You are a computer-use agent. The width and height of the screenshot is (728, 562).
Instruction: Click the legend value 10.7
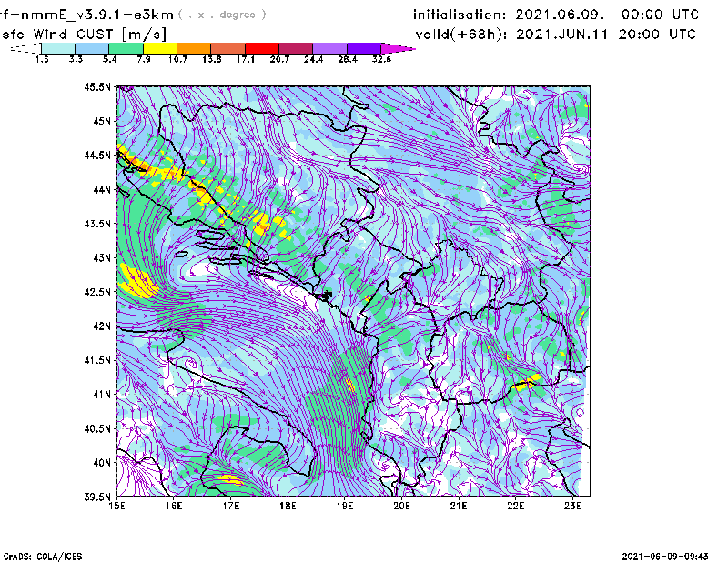[177, 59]
